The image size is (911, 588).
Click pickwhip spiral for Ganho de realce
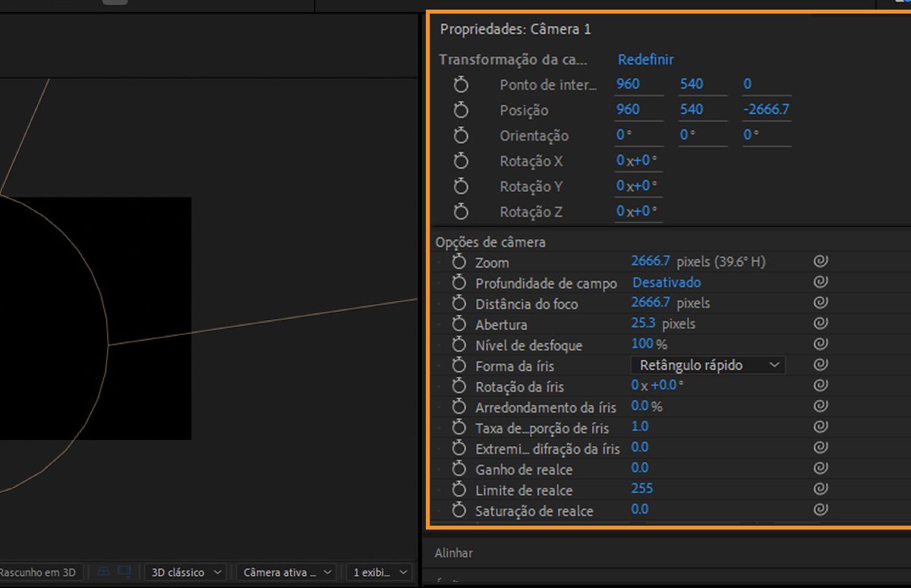coord(820,468)
